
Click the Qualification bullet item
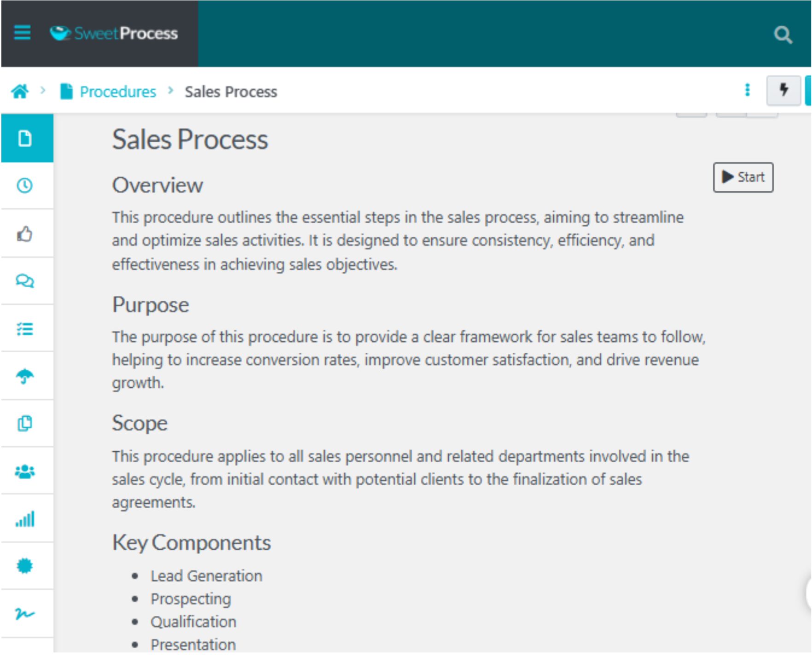coord(194,622)
